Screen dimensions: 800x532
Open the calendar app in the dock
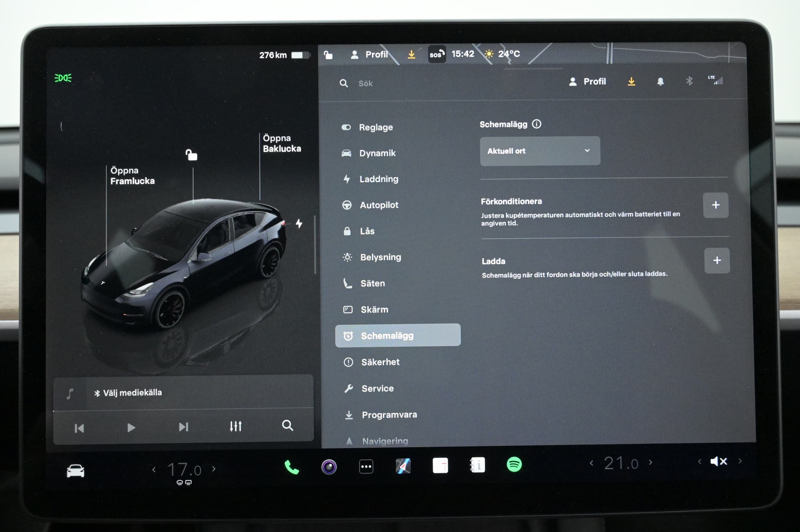point(440,465)
